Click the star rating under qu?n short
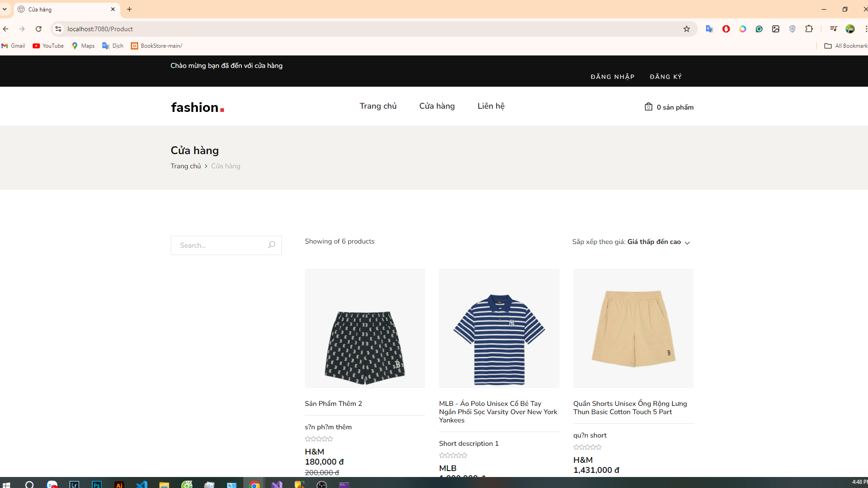 [588, 447]
